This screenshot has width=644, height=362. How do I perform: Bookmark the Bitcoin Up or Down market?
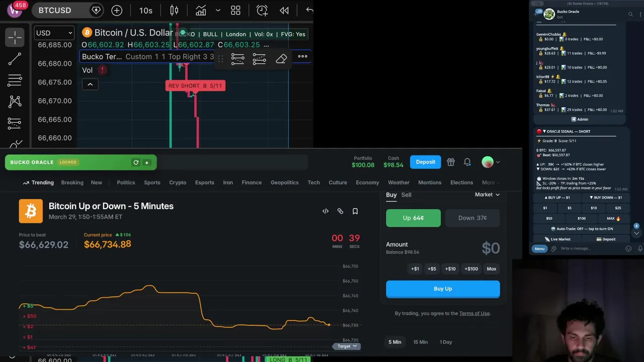pos(355,211)
